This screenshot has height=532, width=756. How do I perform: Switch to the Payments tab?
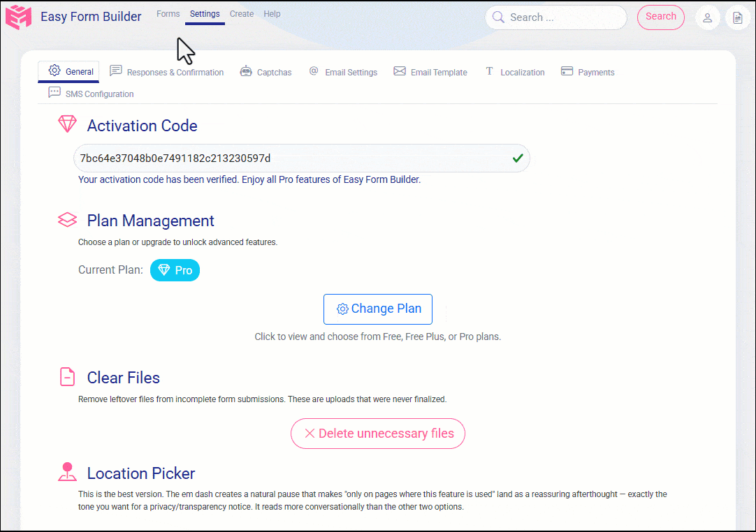coord(588,73)
